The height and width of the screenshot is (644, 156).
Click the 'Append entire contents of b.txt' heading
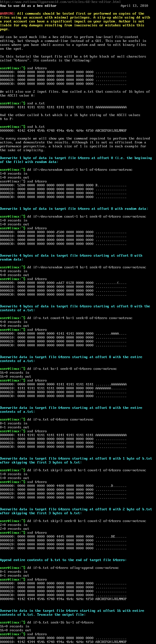point(63,560)
